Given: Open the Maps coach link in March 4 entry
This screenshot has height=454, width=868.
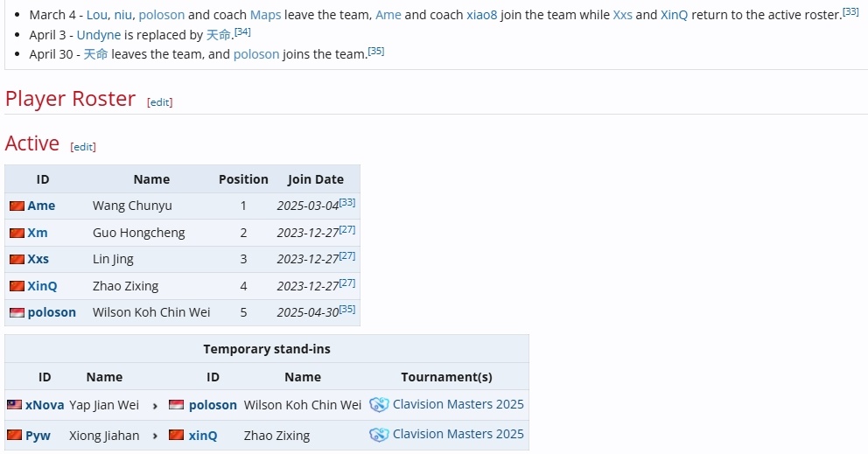Looking at the screenshot, I should (x=266, y=15).
